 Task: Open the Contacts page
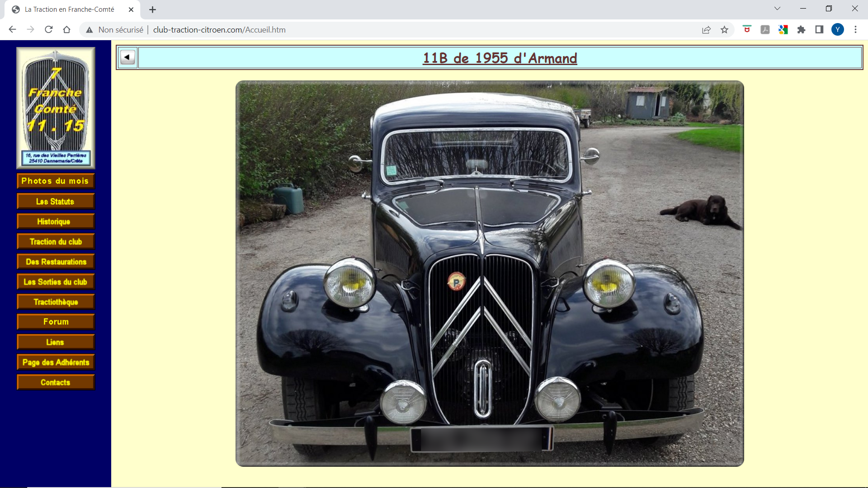point(56,382)
